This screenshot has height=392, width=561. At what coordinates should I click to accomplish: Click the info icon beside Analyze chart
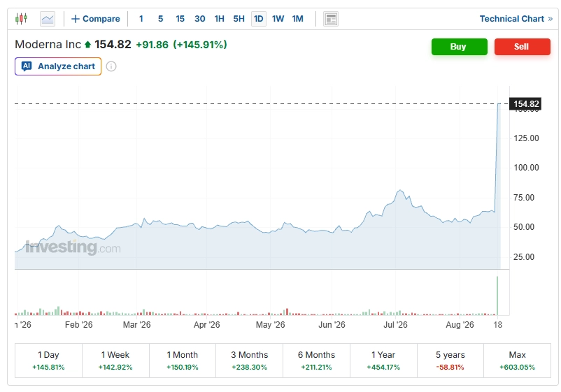click(111, 66)
